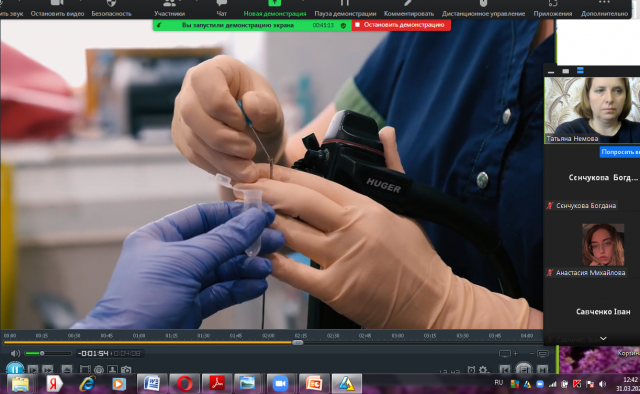Open Комментировать in Zoom toolbar
The width and height of the screenshot is (640, 394).
409,9
